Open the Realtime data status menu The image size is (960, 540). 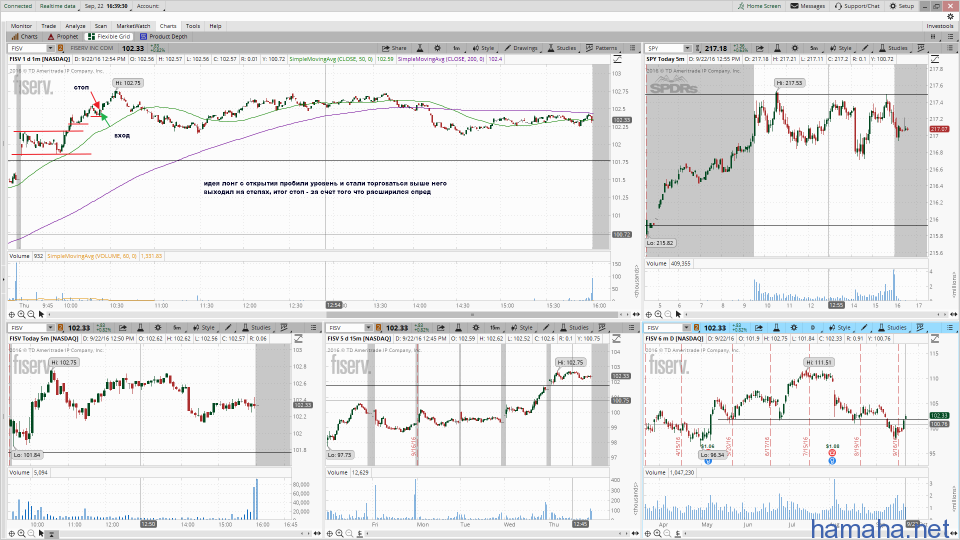point(58,6)
